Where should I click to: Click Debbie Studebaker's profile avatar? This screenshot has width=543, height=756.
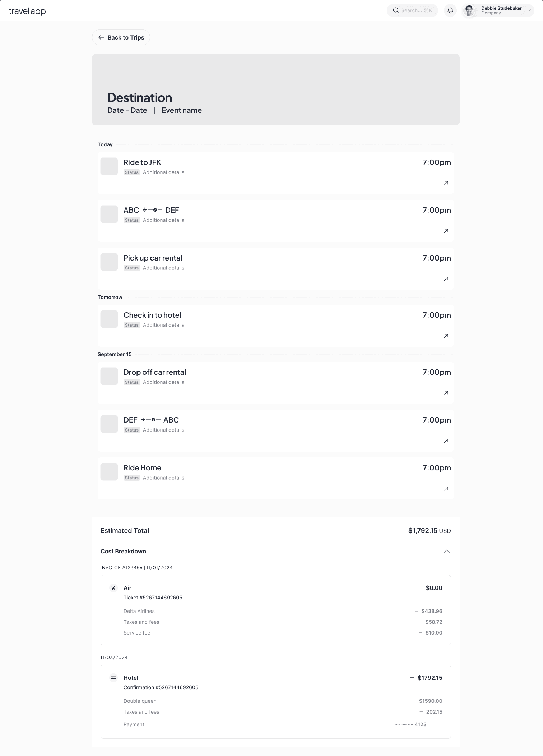coord(469,10)
